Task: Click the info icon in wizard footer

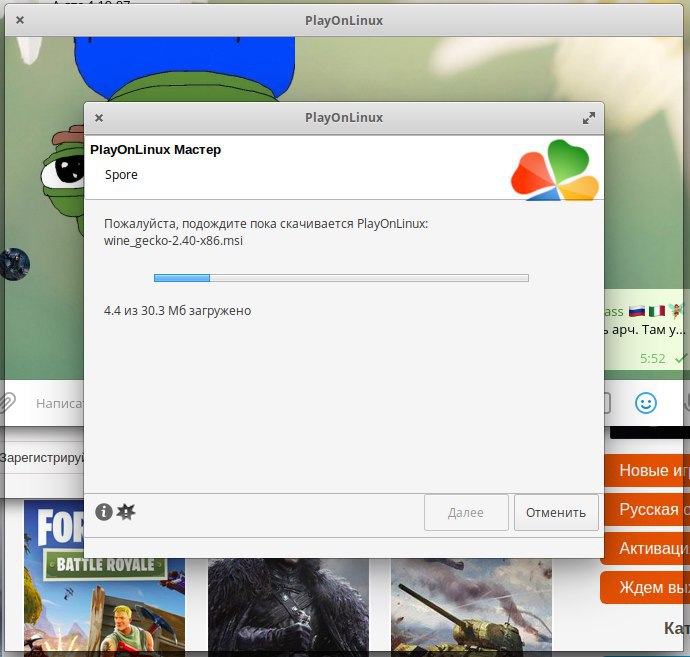Action: (x=104, y=512)
